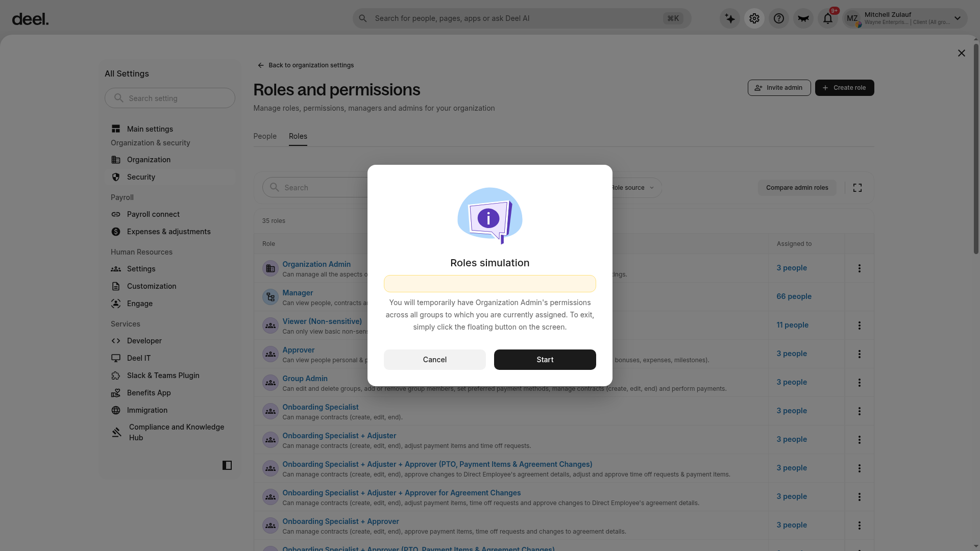980x551 pixels.
Task: Open Deel AI sparkle icon
Action: click(730, 18)
